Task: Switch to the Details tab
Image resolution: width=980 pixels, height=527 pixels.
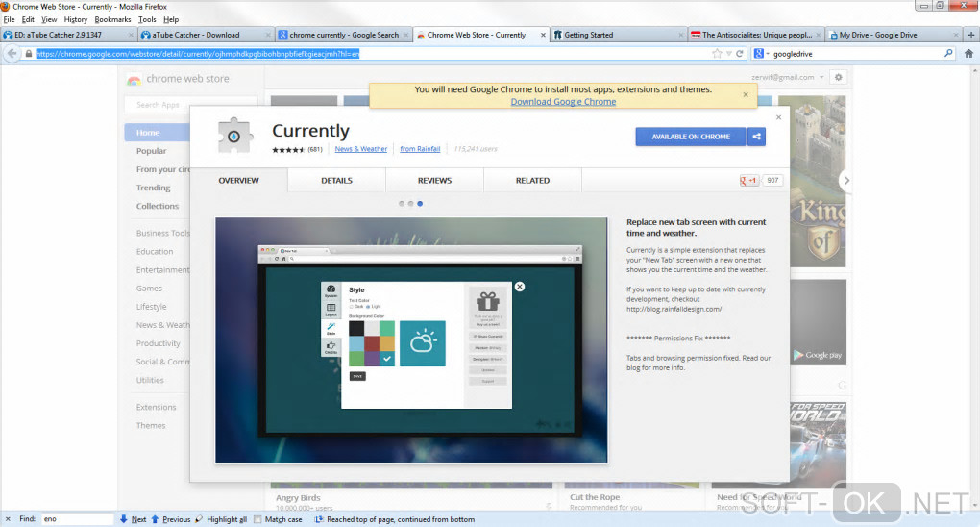Action: point(337,180)
